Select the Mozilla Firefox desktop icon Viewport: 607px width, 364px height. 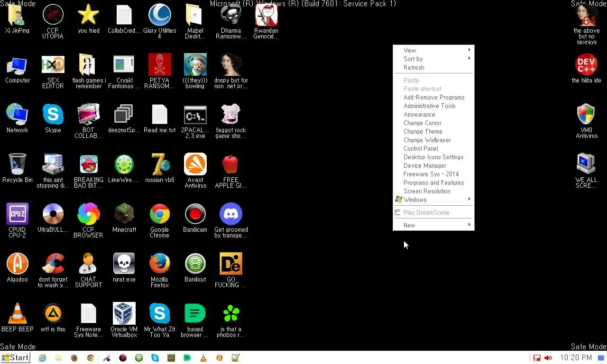(x=159, y=270)
